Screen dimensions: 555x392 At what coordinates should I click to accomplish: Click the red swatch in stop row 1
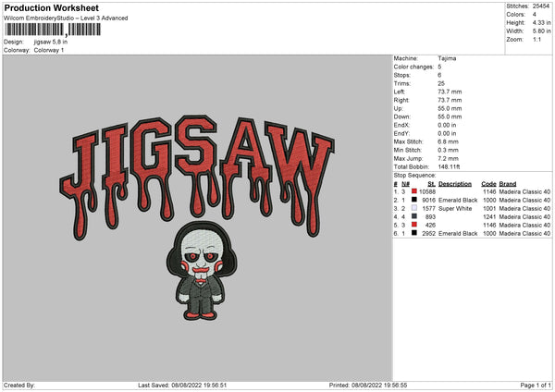[414, 191]
